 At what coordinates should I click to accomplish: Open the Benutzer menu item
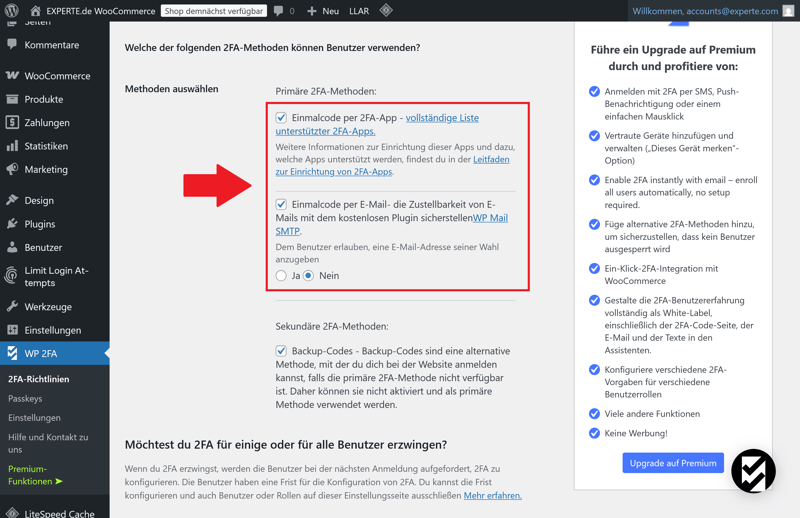[55, 247]
